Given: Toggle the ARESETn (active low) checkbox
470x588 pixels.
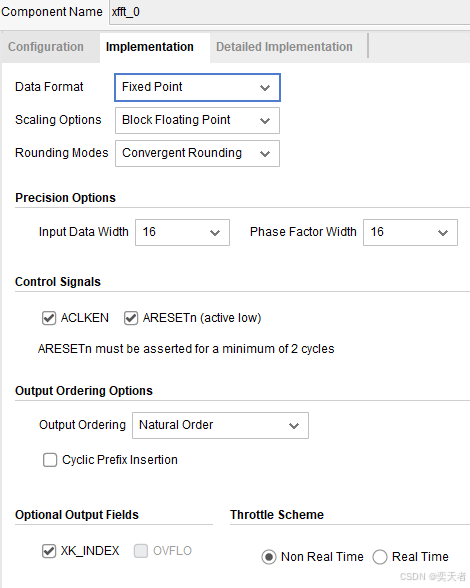Looking at the screenshot, I should pyautogui.click(x=131, y=318).
